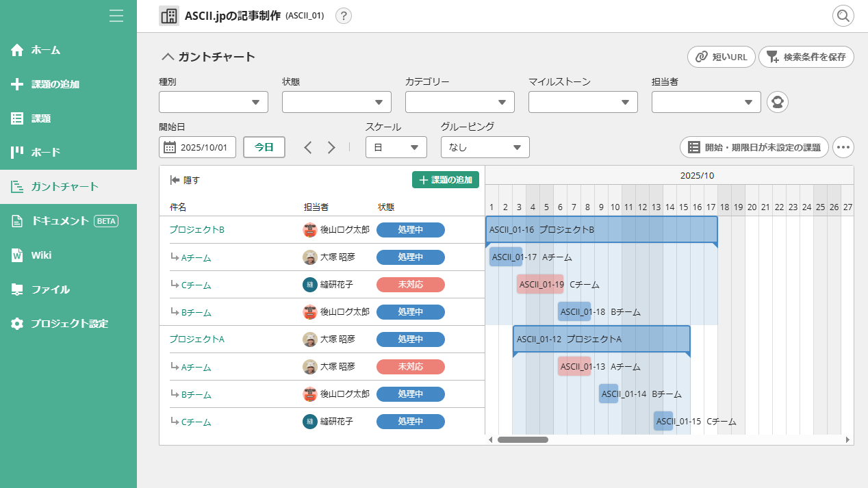Open the 担当者 filter dropdown

point(706,102)
